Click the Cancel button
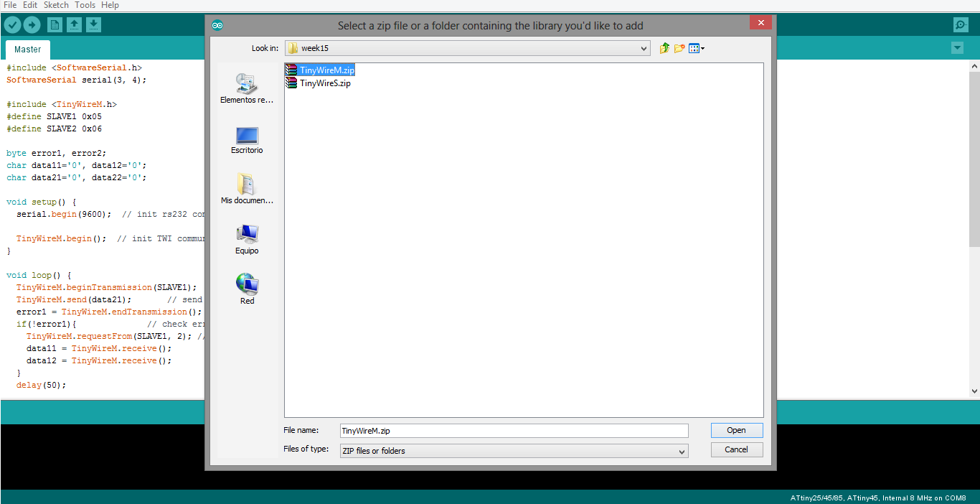This screenshot has width=980, height=504. pyautogui.click(x=737, y=449)
